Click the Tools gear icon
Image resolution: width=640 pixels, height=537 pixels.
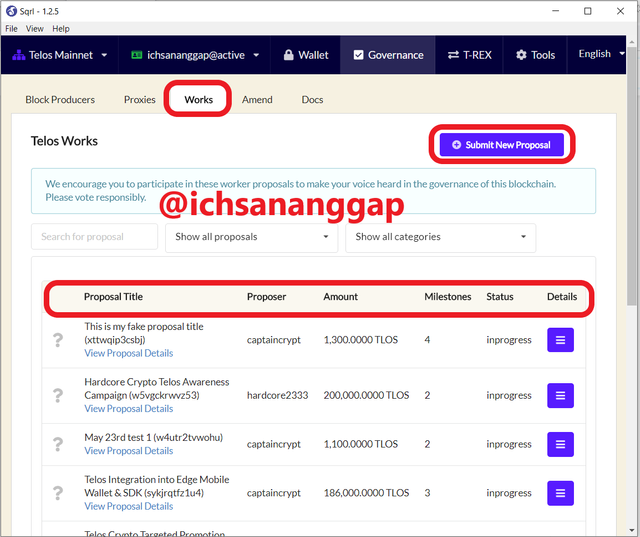point(521,55)
